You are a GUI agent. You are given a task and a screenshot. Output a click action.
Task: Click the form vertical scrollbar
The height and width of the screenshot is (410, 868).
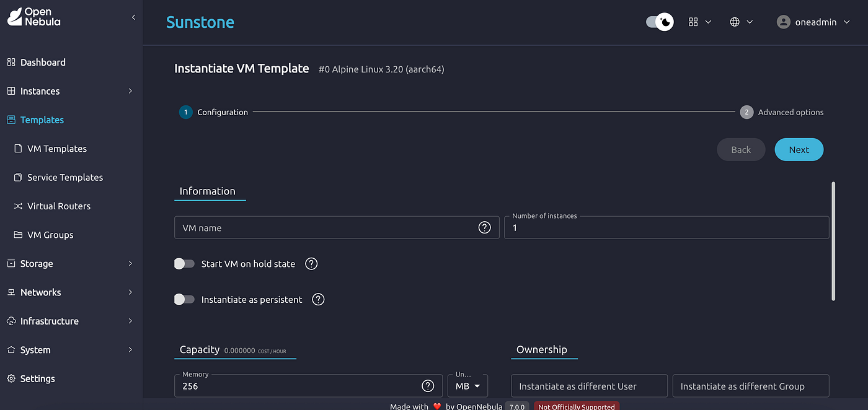(833, 242)
